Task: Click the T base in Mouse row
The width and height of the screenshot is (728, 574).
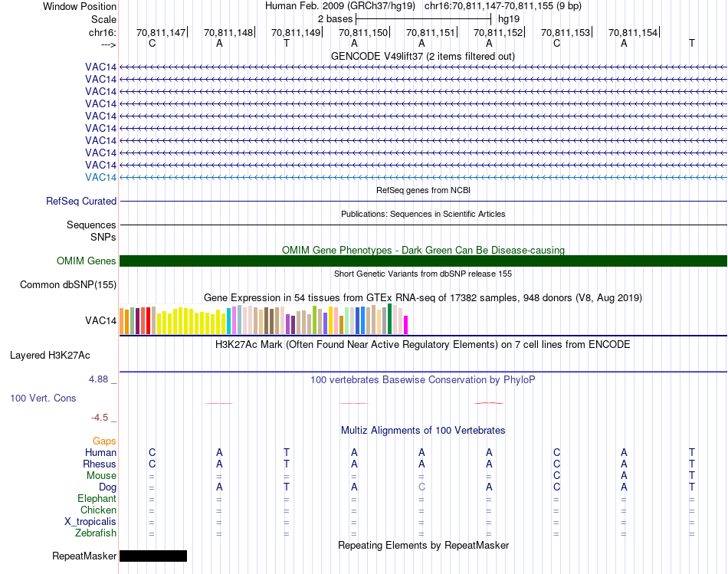Action: coord(692,476)
